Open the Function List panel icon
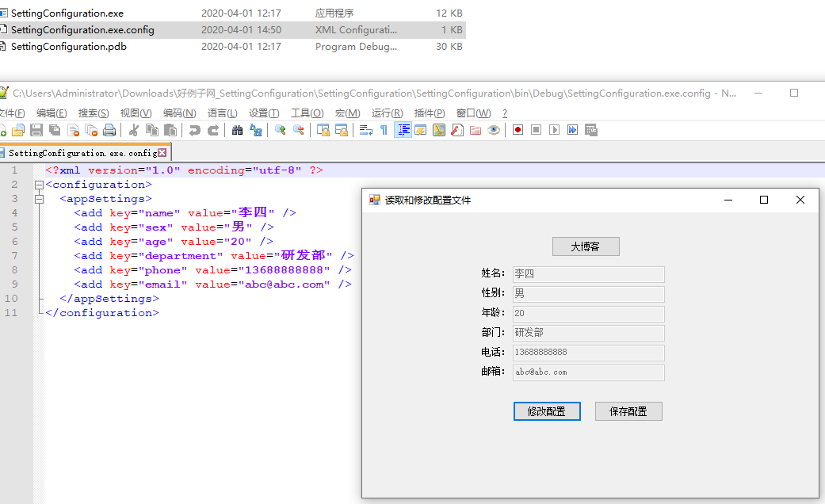This screenshot has height=504, width=825. click(457, 130)
